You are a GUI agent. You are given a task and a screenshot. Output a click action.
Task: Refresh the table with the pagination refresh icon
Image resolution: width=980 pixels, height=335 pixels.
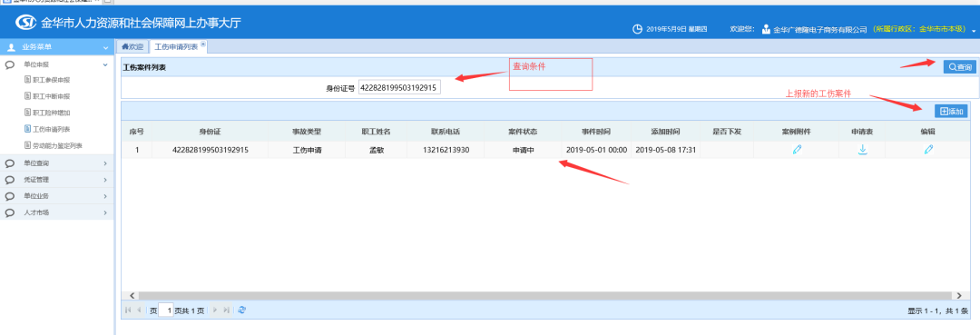pyautogui.click(x=242, y=310)
